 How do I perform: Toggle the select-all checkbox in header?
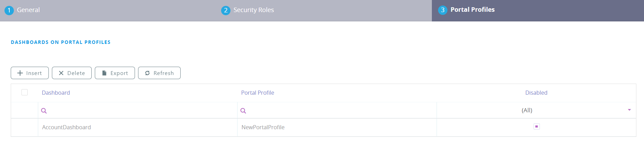click(25, 92)
